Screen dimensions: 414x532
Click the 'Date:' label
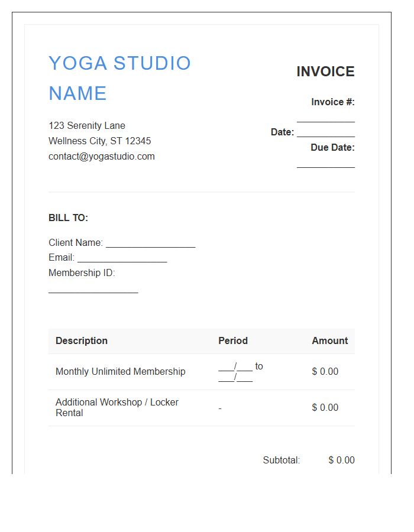pyautogui.click(x=282, y=132)
